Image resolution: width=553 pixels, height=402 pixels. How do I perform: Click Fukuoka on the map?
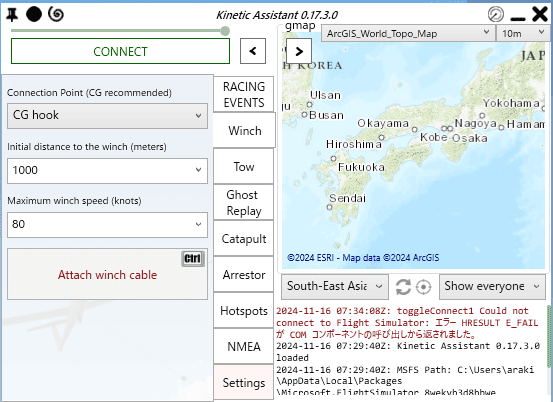pyautogui.click(x=361, y=167)
